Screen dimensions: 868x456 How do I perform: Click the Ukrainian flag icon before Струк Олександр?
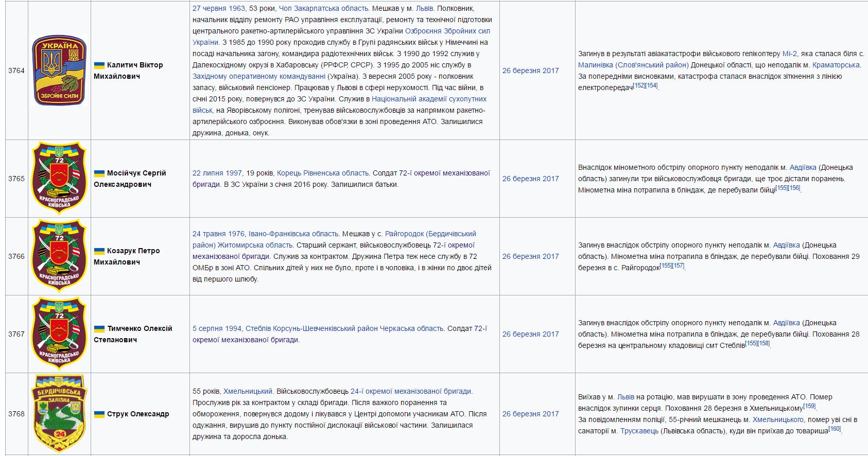tap(99, 414)
